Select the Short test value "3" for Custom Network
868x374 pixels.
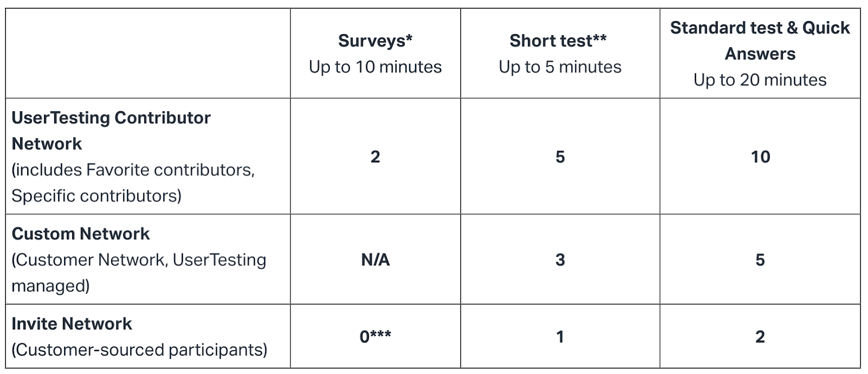click(560, 260)
